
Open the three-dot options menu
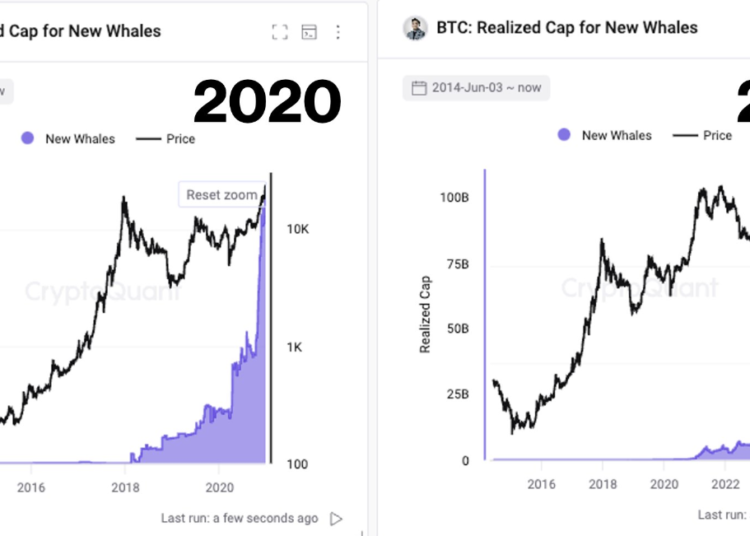tap(338, 32)
